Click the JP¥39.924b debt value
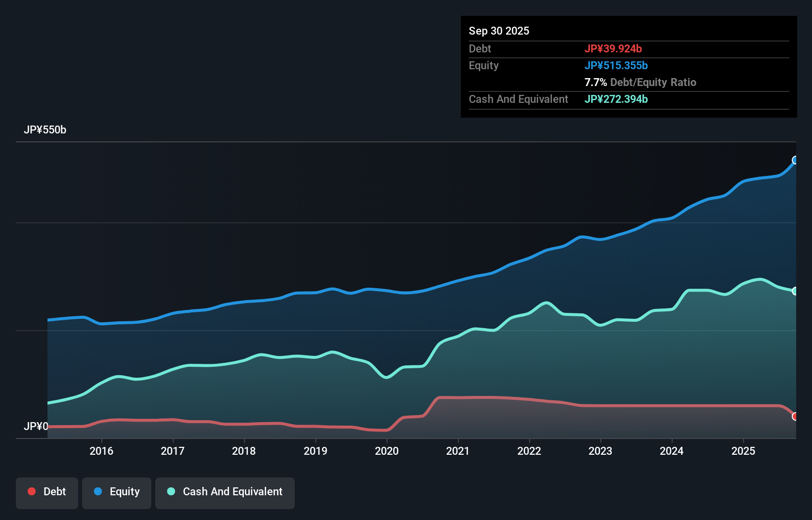The image size is (812, 520). (613, 48)
